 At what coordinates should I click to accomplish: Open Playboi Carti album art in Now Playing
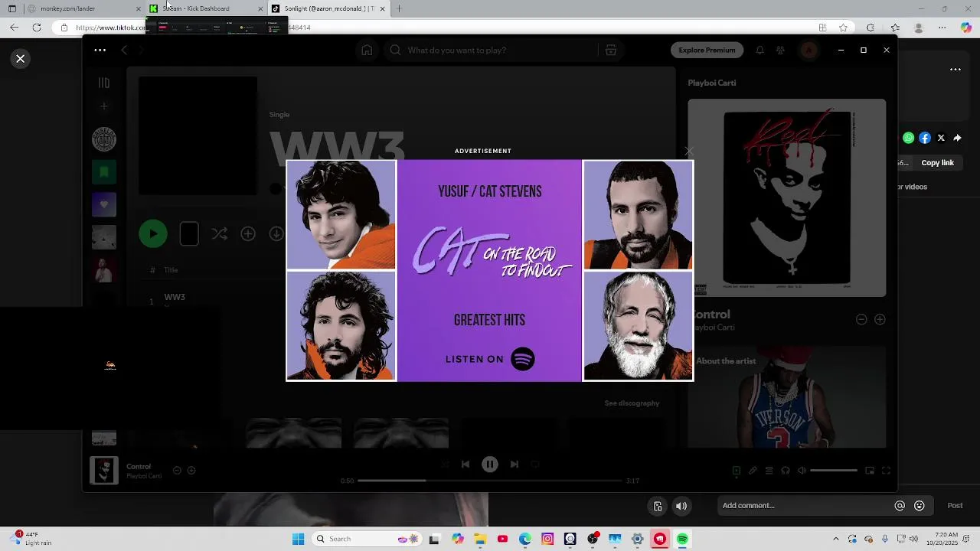[x=787, y=197]
